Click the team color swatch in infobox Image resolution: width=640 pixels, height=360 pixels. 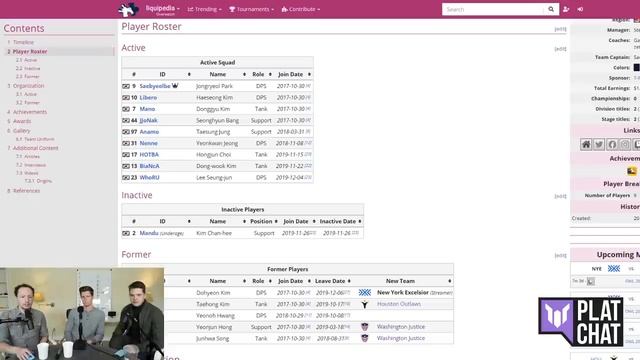pyautogui.click(x=637, y=68)
